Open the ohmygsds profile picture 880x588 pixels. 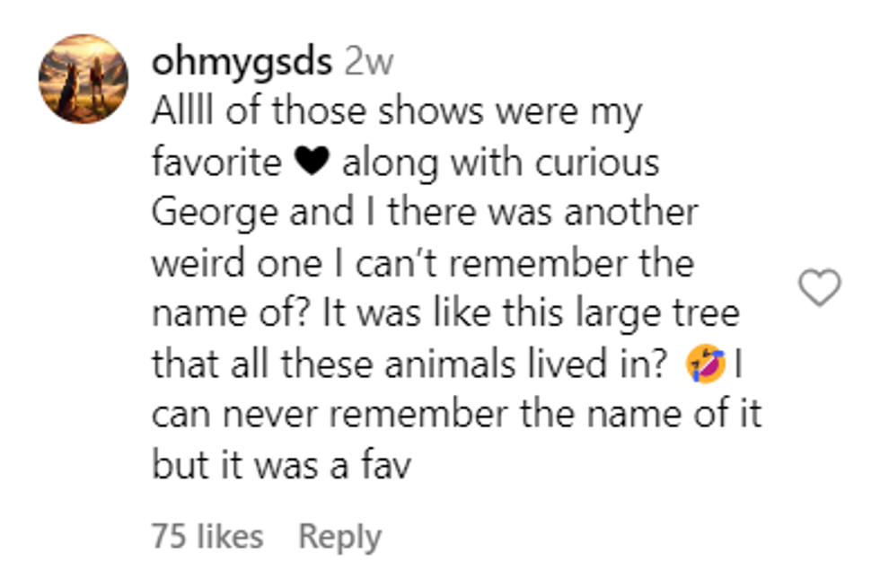(83, 79)
